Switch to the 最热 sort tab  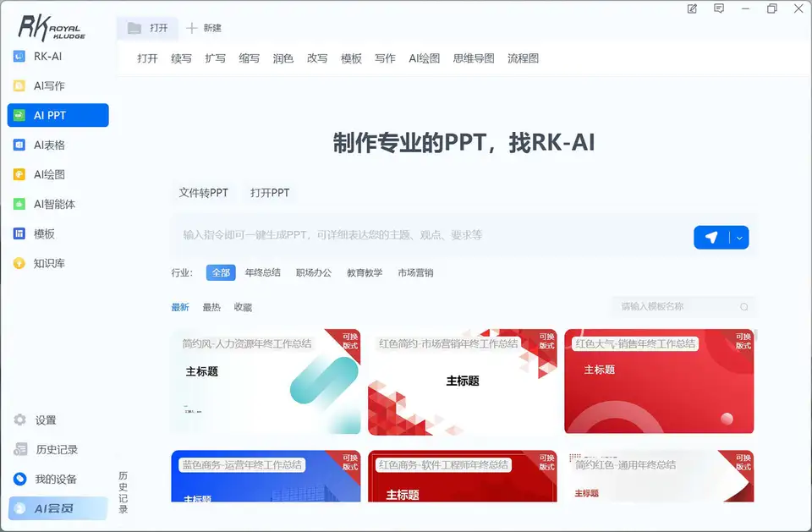(211, 307)
